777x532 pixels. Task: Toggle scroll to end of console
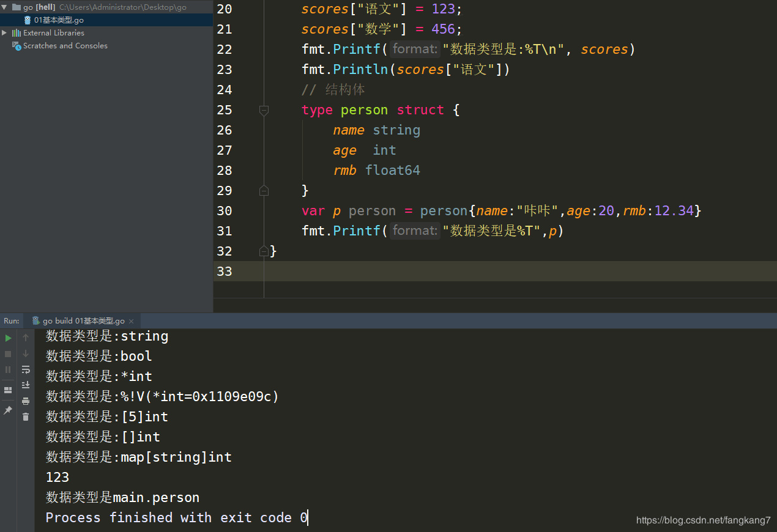tap(26, 385)
